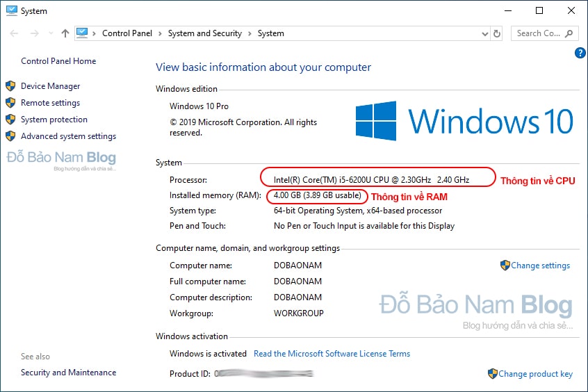Go forward with the Forward arrow
This screenshot has width=588, height=392.
pos(35,33)
